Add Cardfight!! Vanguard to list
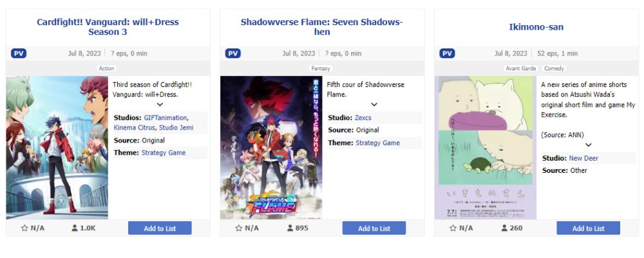 coord(160,228)
